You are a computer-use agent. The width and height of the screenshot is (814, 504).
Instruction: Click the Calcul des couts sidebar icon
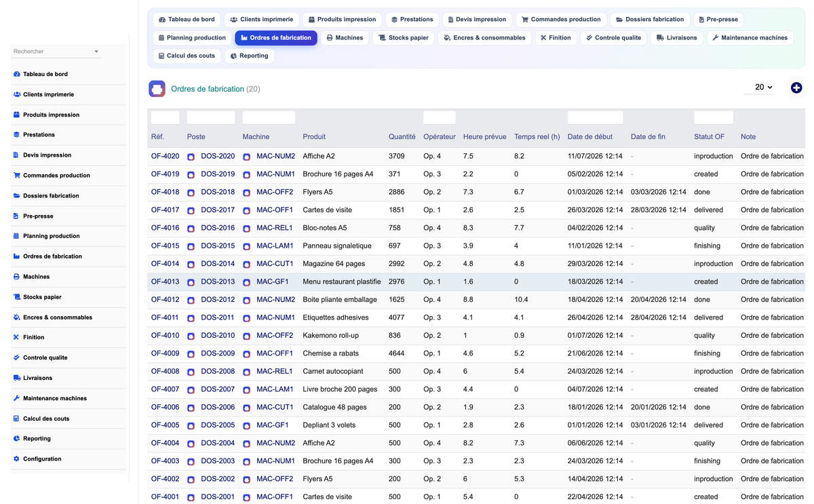click(17, 419)
